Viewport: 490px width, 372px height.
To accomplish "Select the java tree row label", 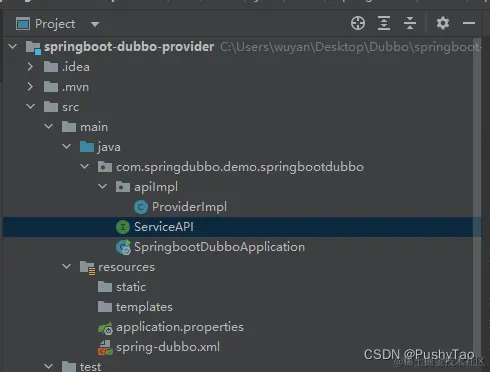I will click(x=109, y=147).
